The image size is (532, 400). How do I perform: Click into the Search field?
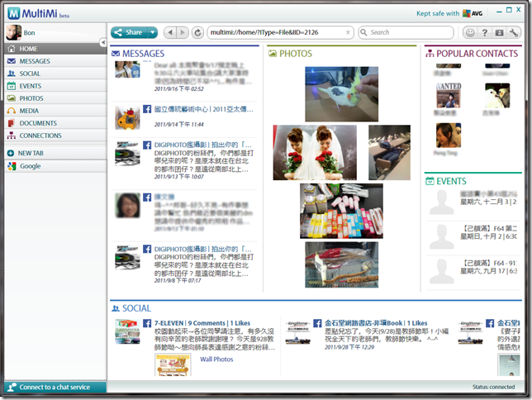click(409, 33)
